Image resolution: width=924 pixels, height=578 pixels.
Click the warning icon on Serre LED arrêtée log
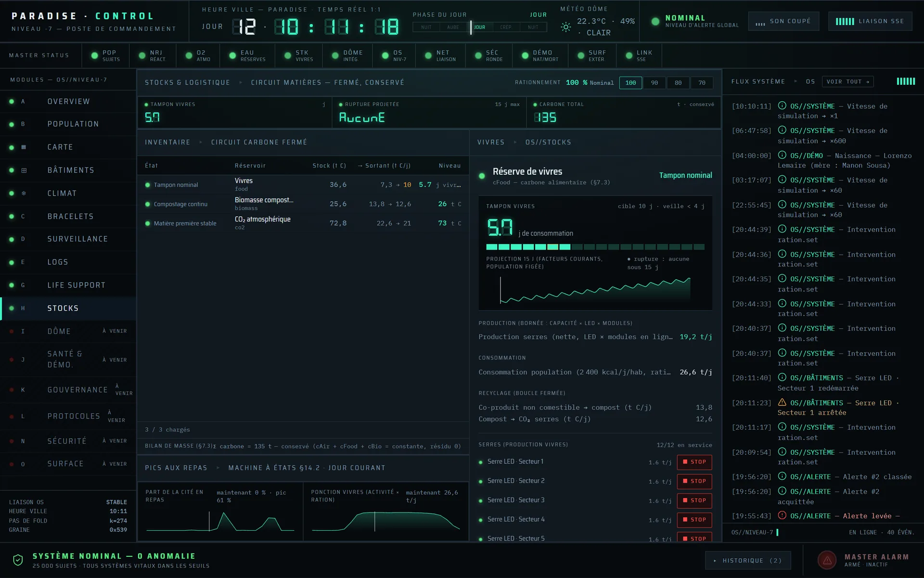(782, 402)
